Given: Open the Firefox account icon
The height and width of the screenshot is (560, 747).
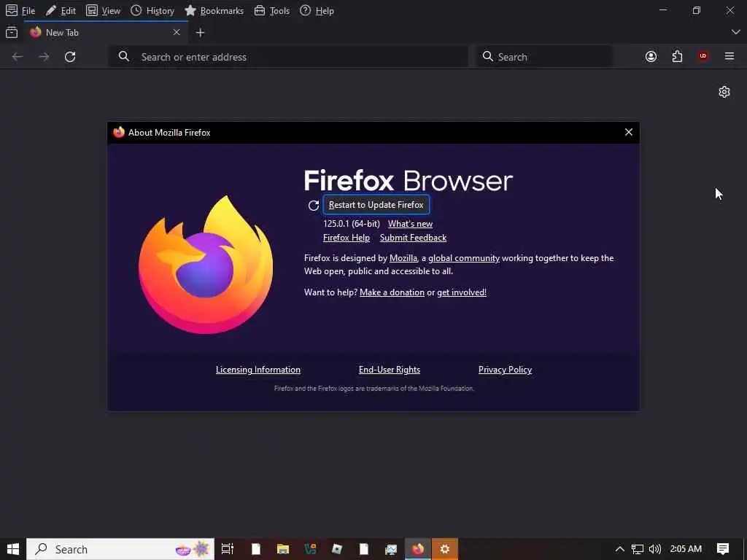Looking at the screenshot, I should pos(651,57).
